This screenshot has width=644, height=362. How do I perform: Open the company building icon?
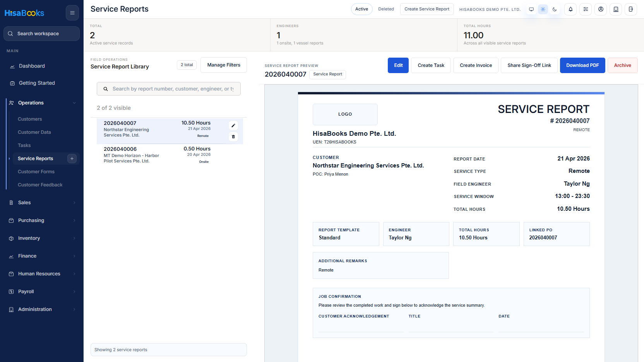616,9
